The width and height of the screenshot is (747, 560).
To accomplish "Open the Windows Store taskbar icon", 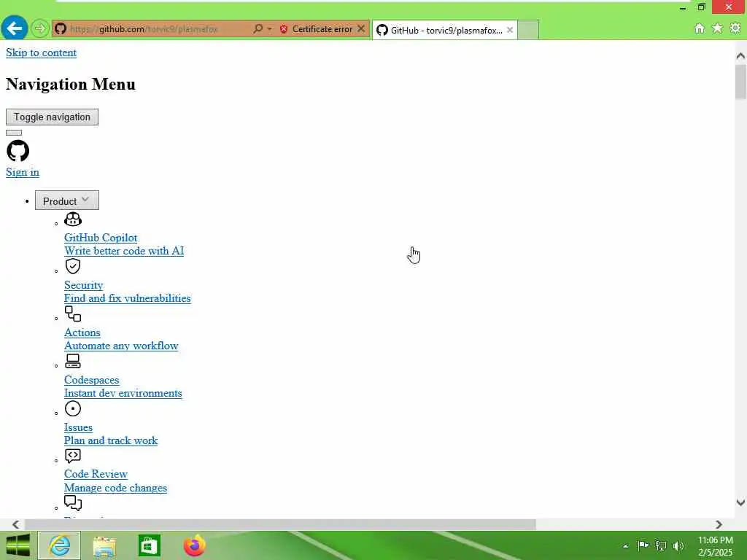I will coord(149,545).
